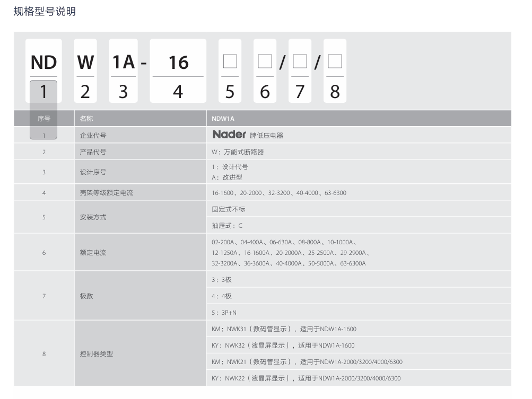
Task: Click the '1：设计代号' line
Action: coord(230,167)
